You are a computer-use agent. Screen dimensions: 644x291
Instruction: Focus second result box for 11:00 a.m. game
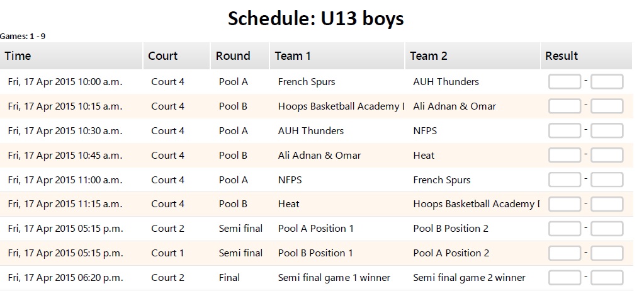coord(607,180)
